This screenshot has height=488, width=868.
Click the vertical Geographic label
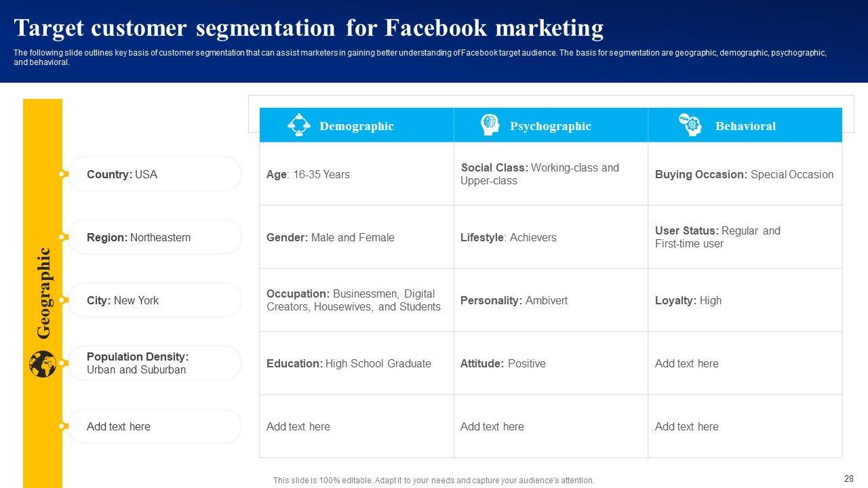[43, 293]
